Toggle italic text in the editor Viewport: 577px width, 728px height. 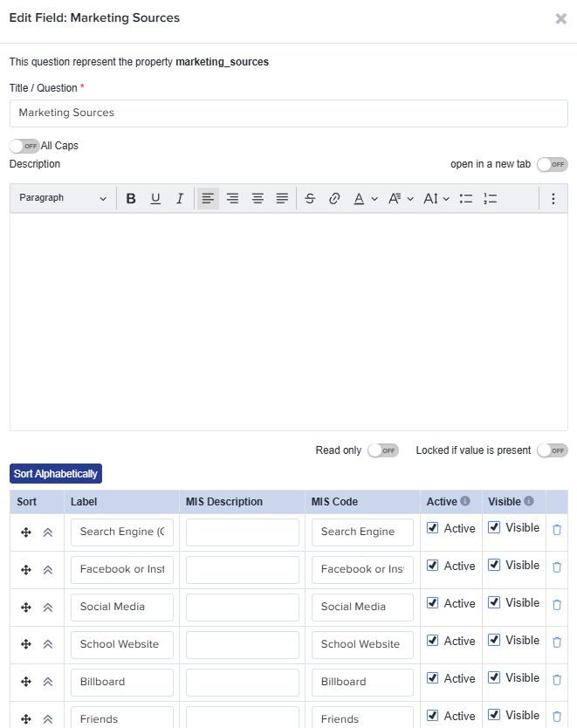pyautogui.click(x=180, y=199)
